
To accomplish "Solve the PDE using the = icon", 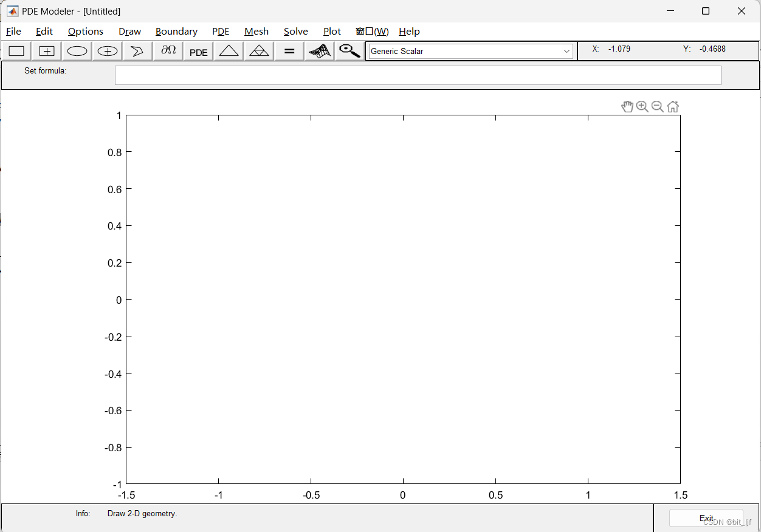I will point(289,51).
